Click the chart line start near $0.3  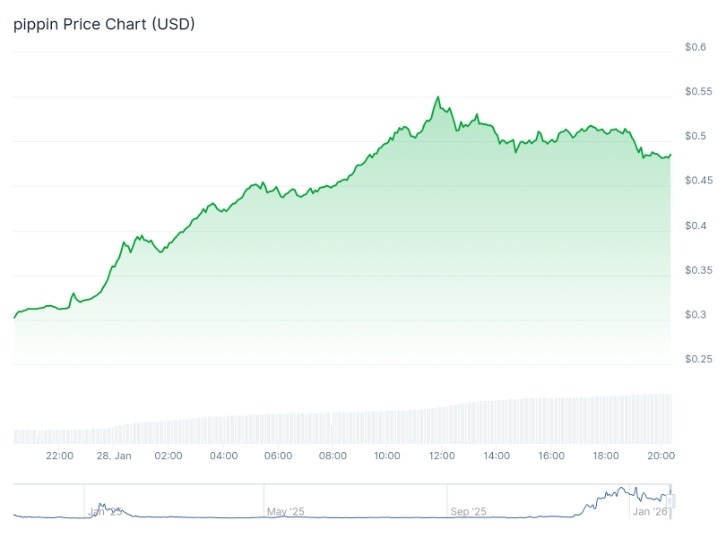14,317
